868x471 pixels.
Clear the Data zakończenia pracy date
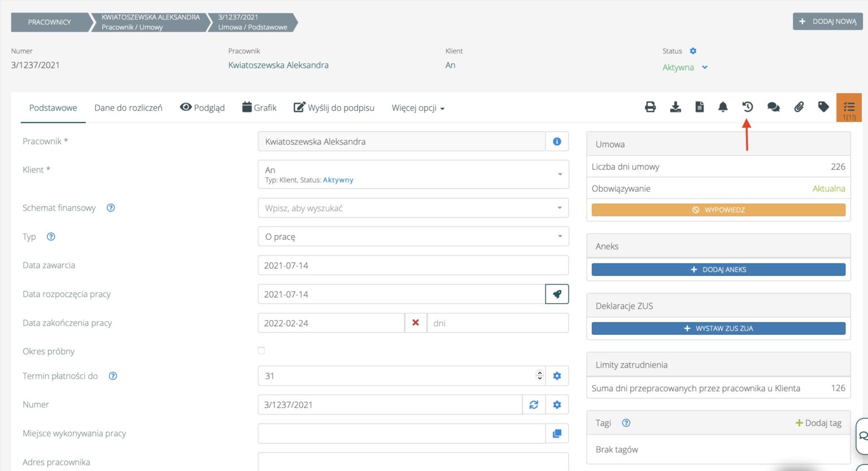pyautogui.click(x=415, y=323)
